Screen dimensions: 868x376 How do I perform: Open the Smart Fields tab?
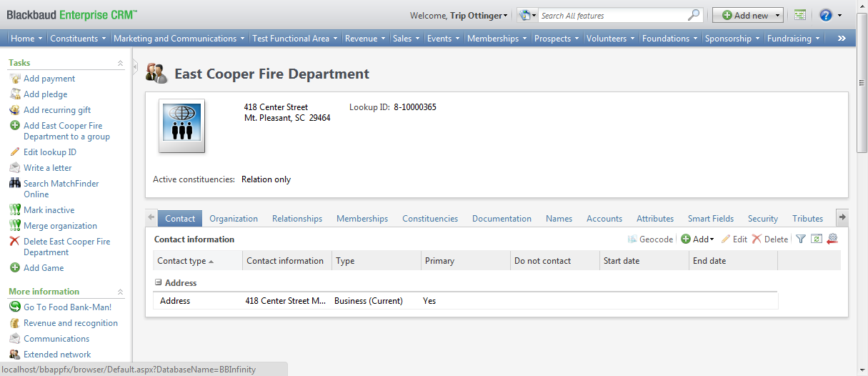[x=710, y=219]
